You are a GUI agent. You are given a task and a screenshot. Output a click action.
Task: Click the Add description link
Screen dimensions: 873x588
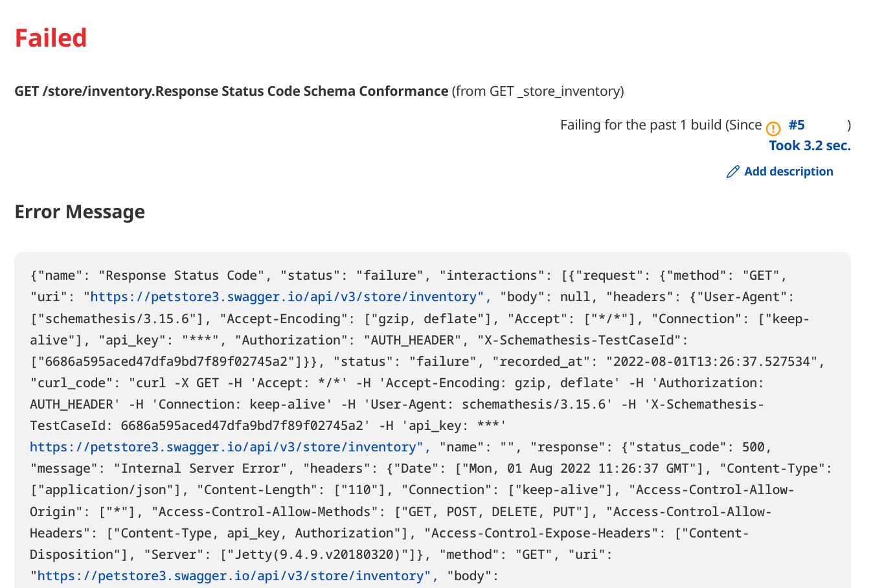point(788,171)
